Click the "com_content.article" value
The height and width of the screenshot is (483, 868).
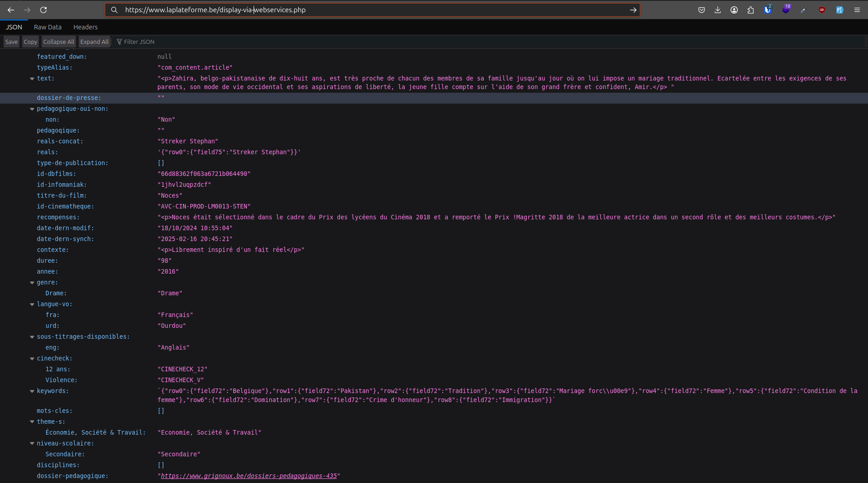pos(195,67)
